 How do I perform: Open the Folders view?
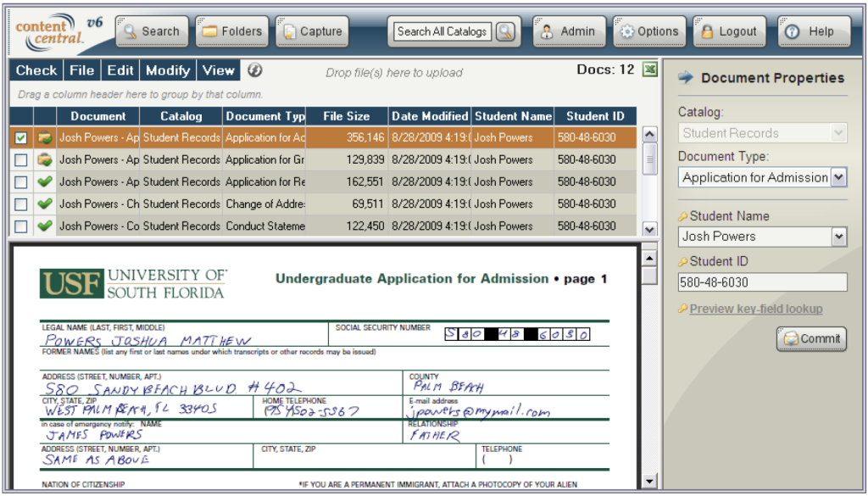coord(232,31)
